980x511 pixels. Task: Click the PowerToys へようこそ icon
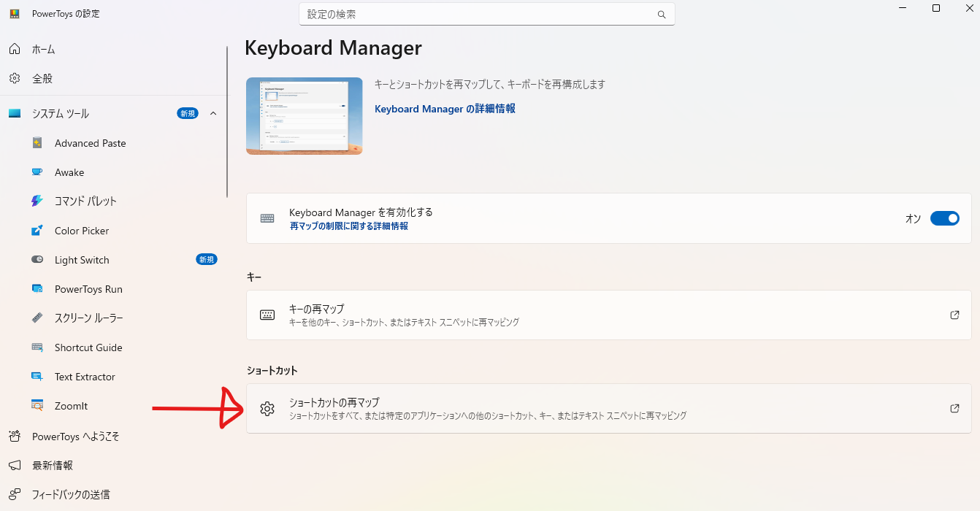point(15,437)
